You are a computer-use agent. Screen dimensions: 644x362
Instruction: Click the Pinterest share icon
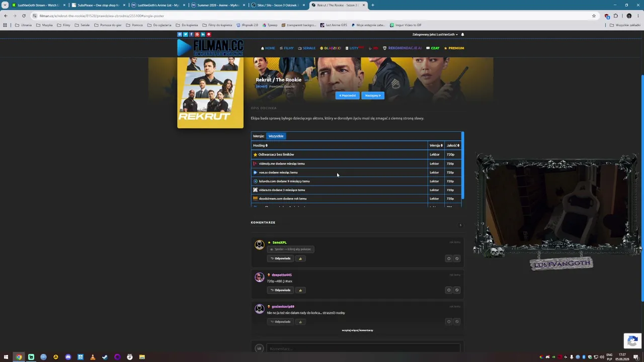click(209, 34)
